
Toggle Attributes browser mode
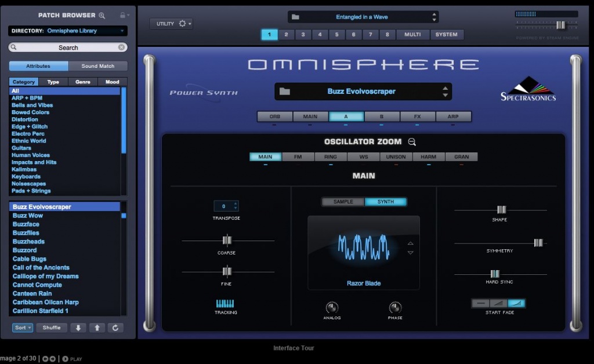click(39, 66)
